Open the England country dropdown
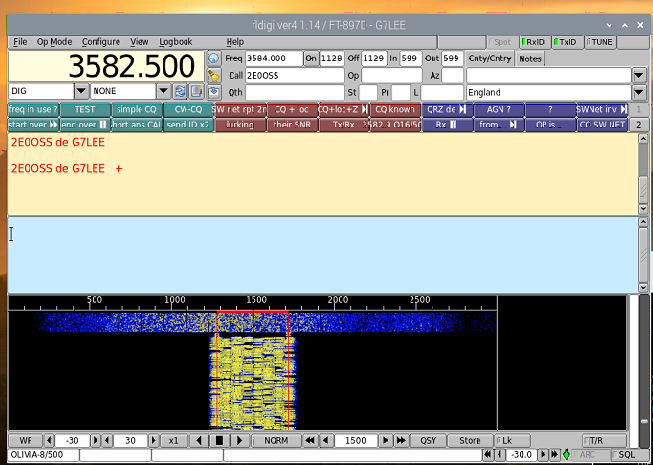The image size is (653, 465). 638,92
